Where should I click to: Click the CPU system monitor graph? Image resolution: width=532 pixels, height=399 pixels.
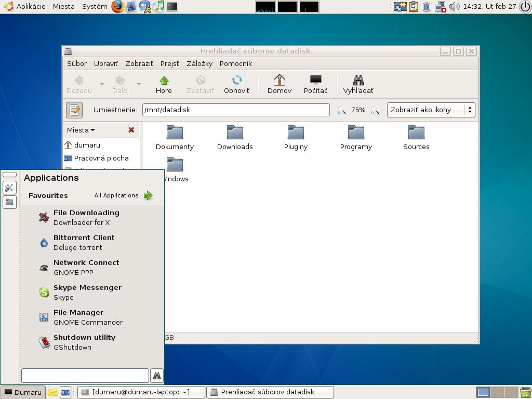265,6
